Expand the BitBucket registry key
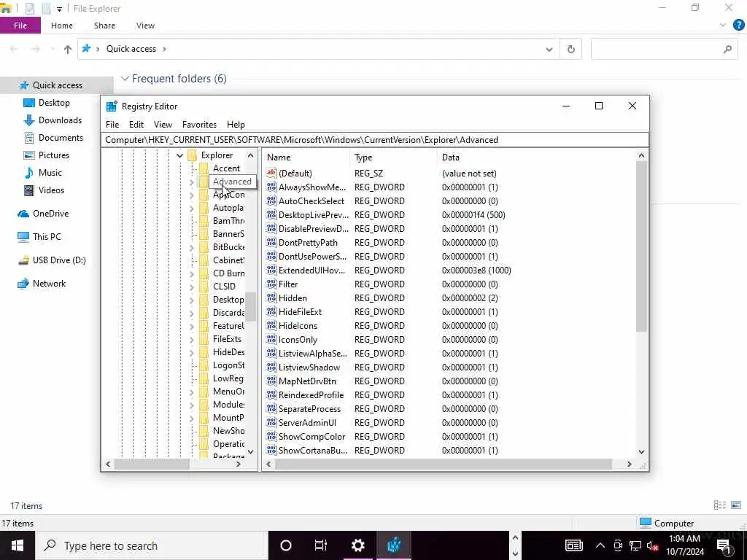Viewport: 747px width, 560px height. pyautogui.click(x=192, y=248)
